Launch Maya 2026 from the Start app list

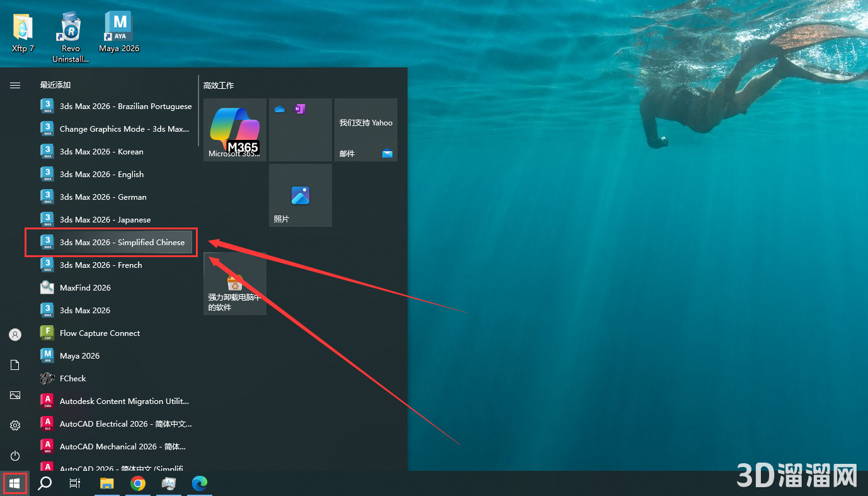click(x=115, y=356)
